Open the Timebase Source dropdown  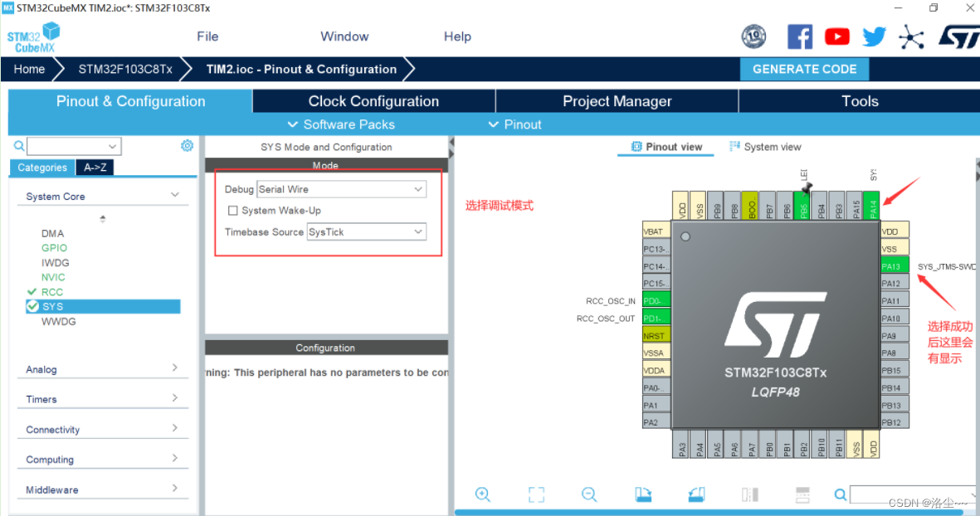[366, 231]
